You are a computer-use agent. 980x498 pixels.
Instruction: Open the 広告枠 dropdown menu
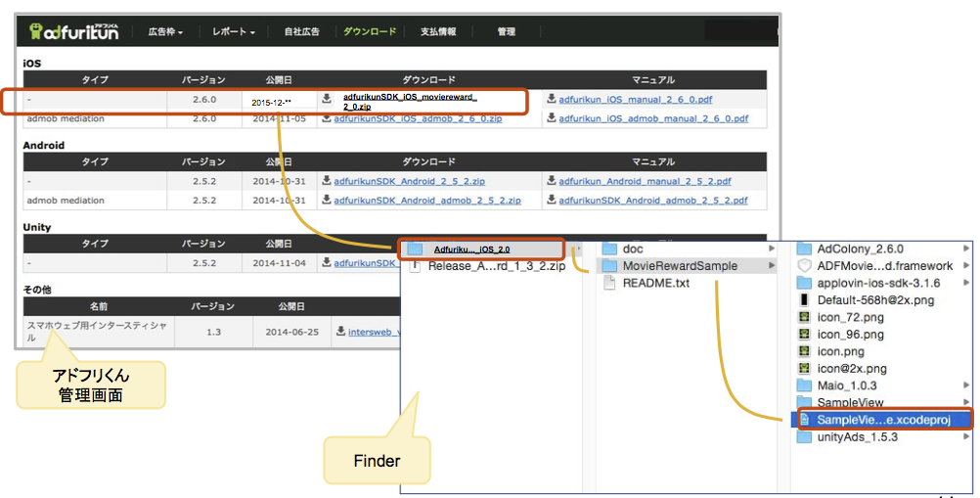pos(165,31)
